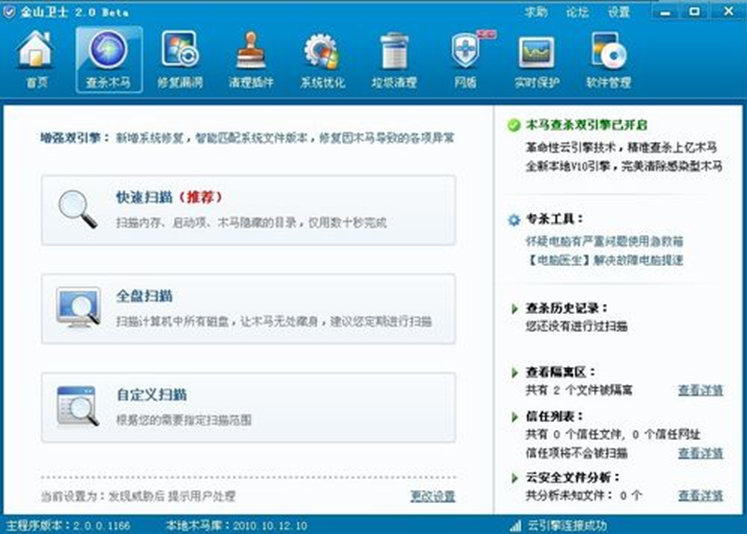Open the 软件管理 software management icon
The height and width of the screenshot is (534, 747).
pyautogui.click(x=608, y=60)
